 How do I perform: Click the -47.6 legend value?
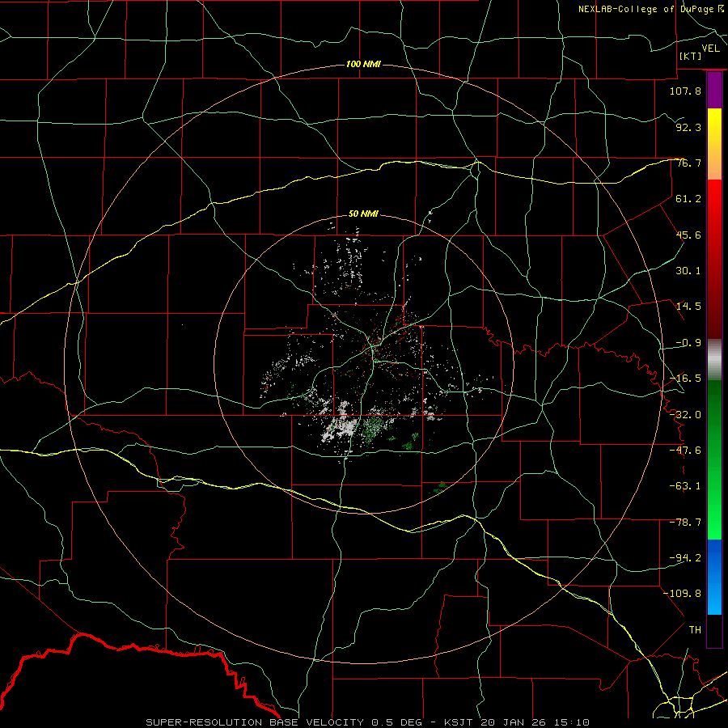(x=685, y=451)
